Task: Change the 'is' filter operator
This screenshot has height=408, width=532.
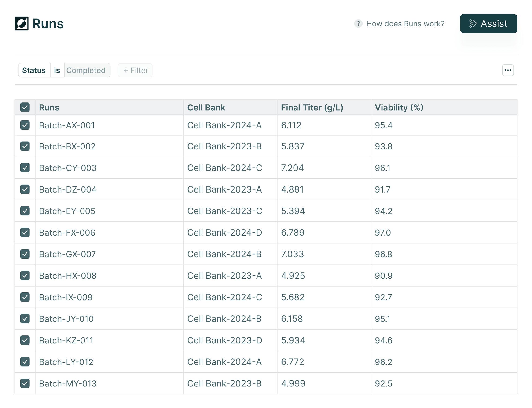Action: click(57, 70)
